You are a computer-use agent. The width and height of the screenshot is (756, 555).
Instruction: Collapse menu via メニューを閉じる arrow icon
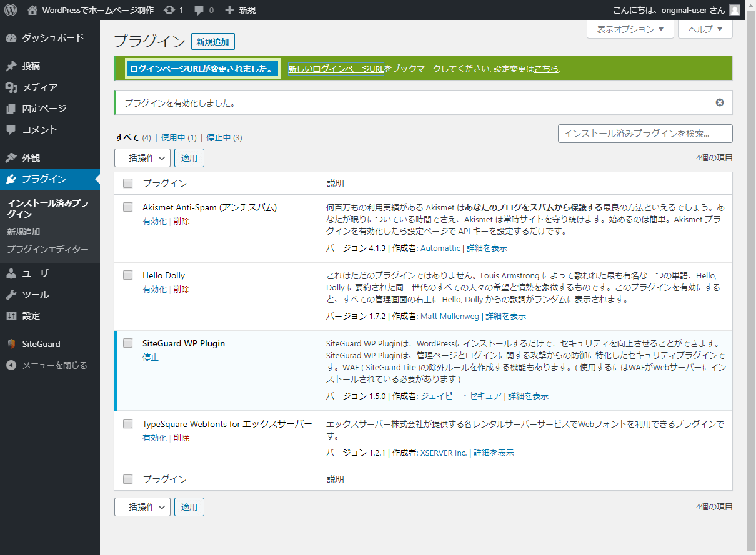click(11, 365)
